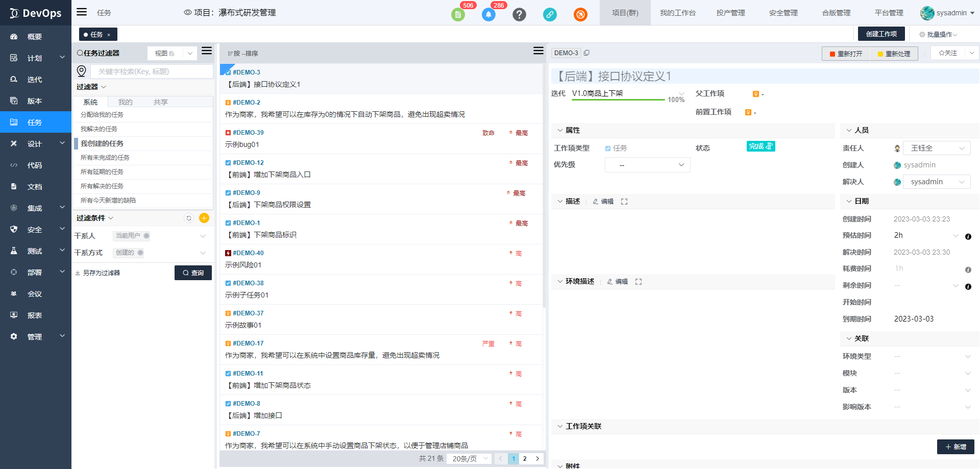Image resolution: width=980 pixels, height=469 pixels.
Task: Open the help question mark icon
Action: click(519, 14)
